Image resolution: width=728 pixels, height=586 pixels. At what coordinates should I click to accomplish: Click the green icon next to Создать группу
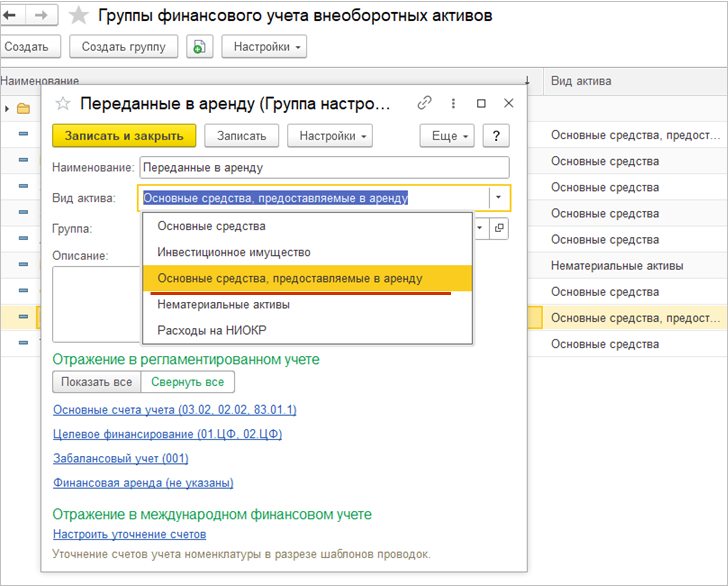[x=200, y=47]
